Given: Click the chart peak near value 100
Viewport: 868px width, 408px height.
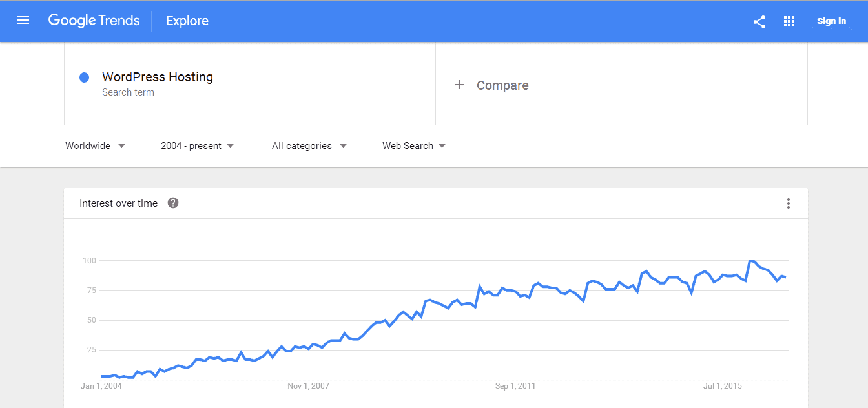Looking at the screenshot, I should click(751, 261).
